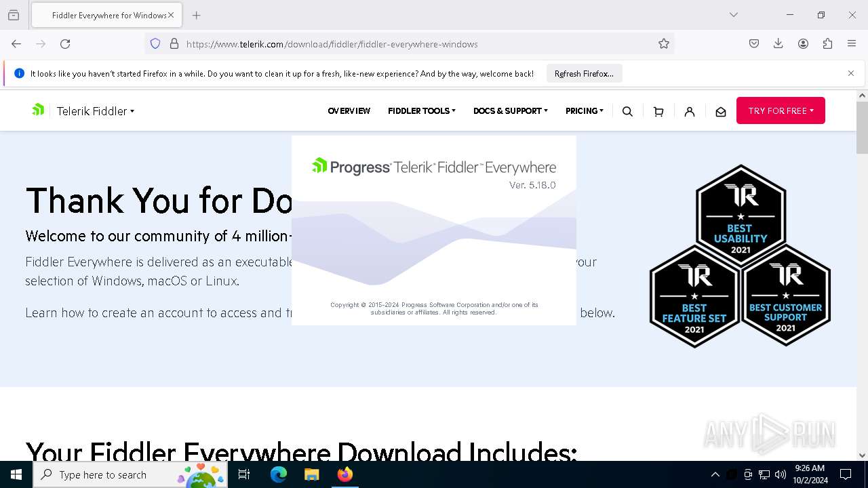This screenshot has height=488, width=868.
Task: Select the Fiddler Everywhere for Windows tab
Action: [x=106, y=15]
